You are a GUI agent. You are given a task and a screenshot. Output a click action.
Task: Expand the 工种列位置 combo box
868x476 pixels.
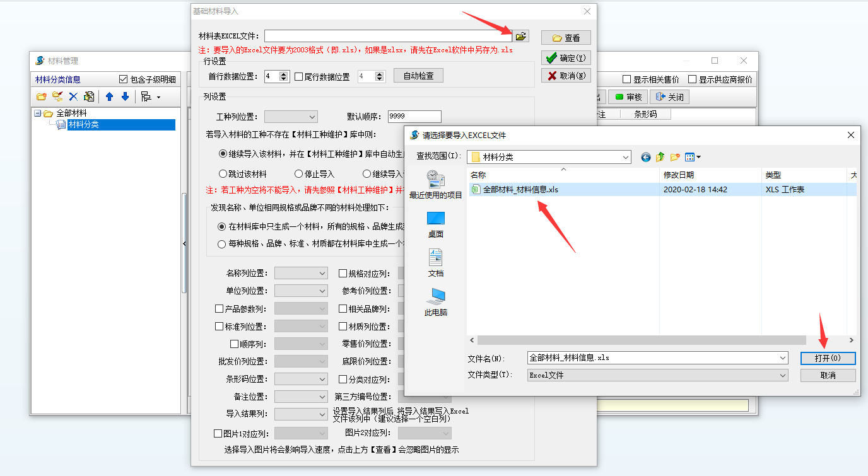pyautogui.click(x=312, y=116)
